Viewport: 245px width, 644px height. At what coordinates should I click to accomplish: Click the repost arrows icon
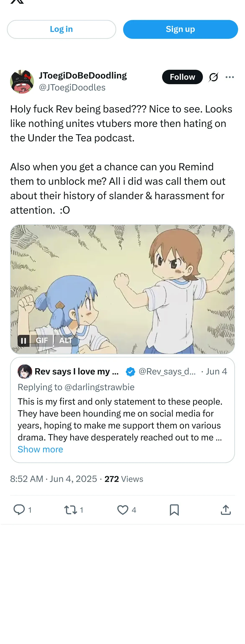pyautogui.click(x=71, y=510)
